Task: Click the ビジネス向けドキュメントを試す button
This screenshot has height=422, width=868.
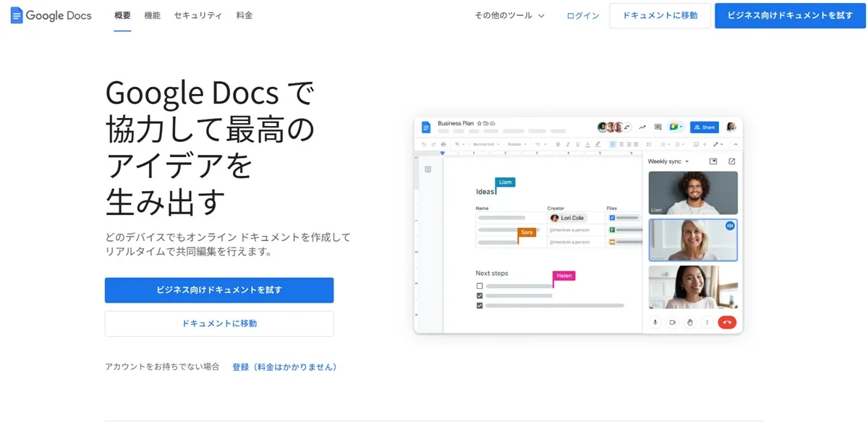Action: pyautogui.click(x=218, y=290)
